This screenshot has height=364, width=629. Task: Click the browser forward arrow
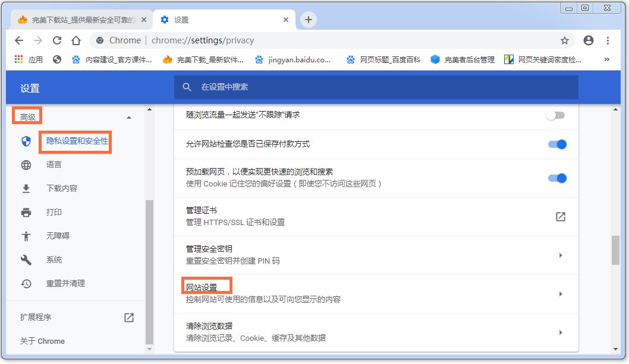pyautogui.click(x=38, y=40)
